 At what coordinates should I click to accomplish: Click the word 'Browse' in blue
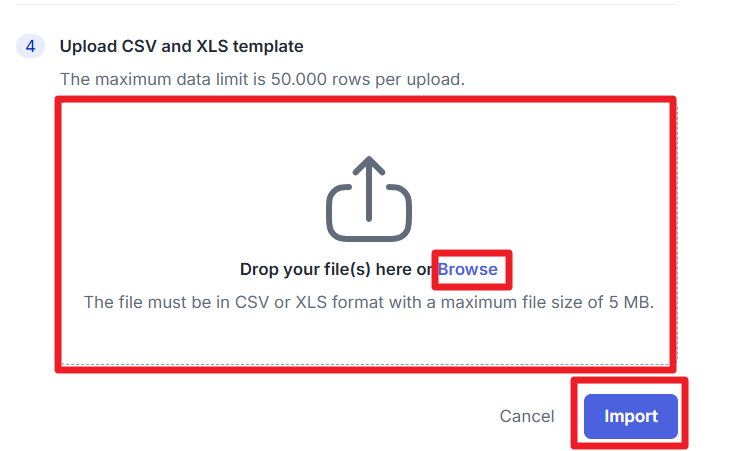(x=468, y=269)
